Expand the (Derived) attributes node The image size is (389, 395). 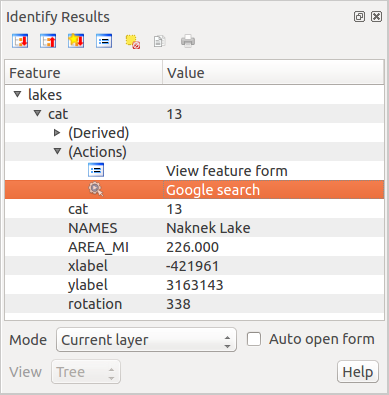pos(57,133)
